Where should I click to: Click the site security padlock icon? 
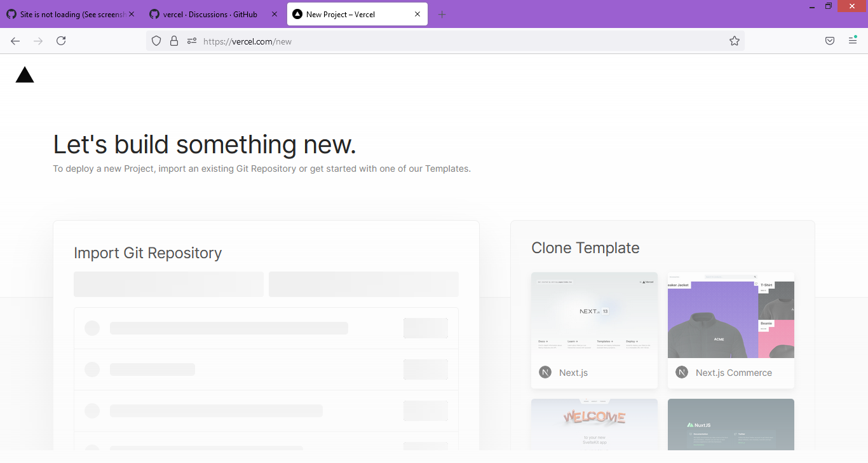click(x=173, y=41)
